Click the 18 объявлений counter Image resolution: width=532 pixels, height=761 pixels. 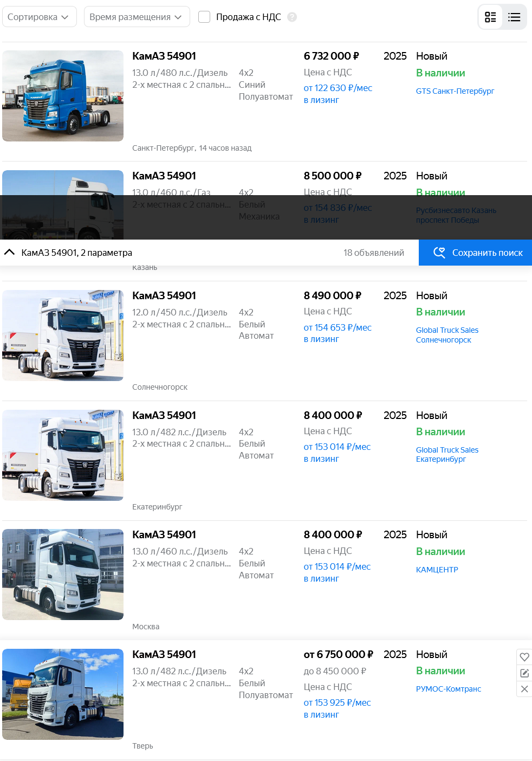374,253
